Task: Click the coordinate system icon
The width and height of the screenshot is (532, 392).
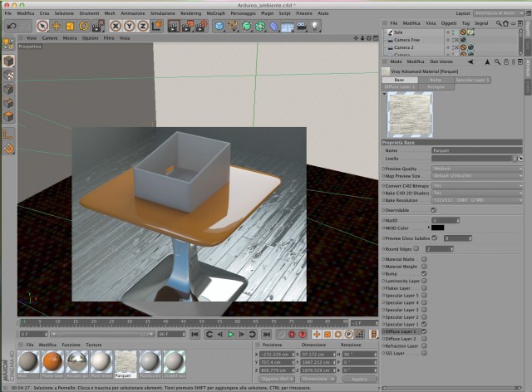Action: coord(157,26)
